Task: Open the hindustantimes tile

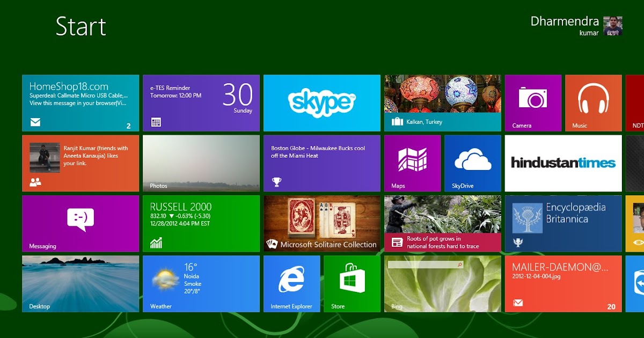Action: pos(563,163)
